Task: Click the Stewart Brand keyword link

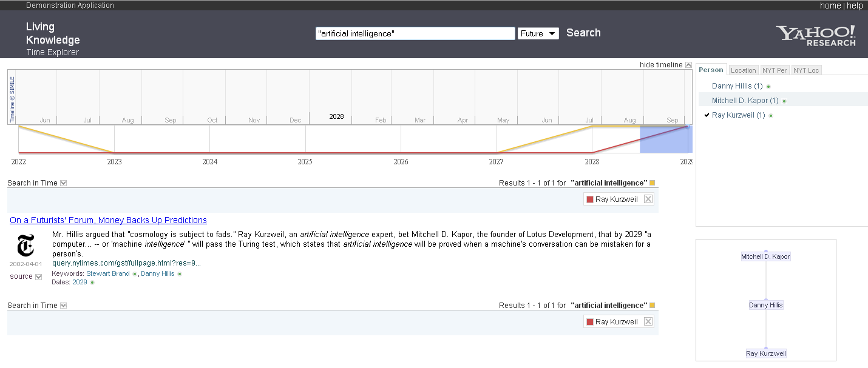Action: (108, 273)
